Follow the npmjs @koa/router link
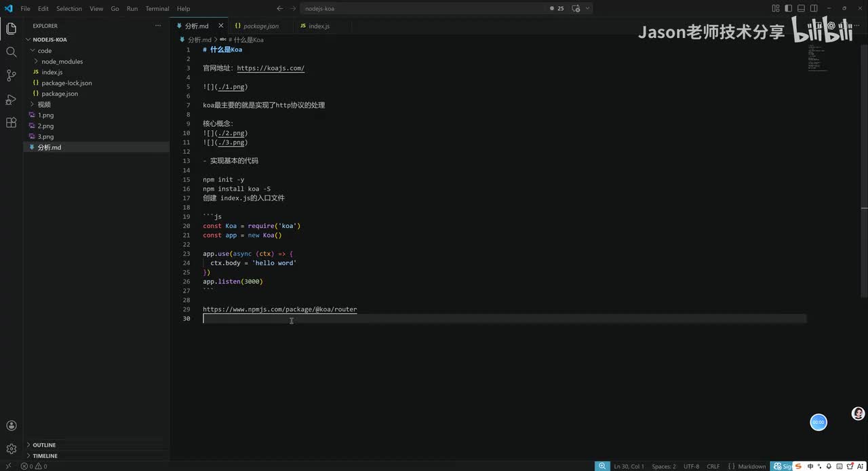Image resolution: width=868 pixels, height=471 pixels. [x=279, y=309]
